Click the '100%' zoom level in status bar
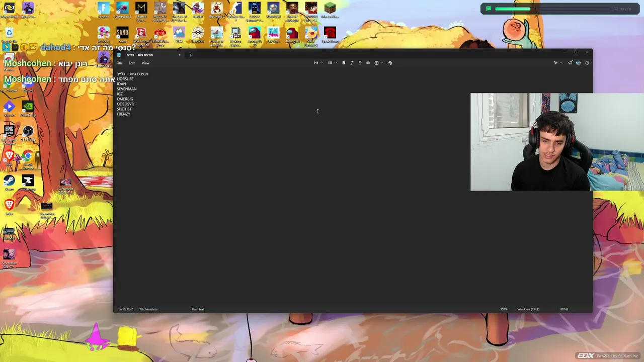This screenshot has width=644, height=362. pos(504,309)
